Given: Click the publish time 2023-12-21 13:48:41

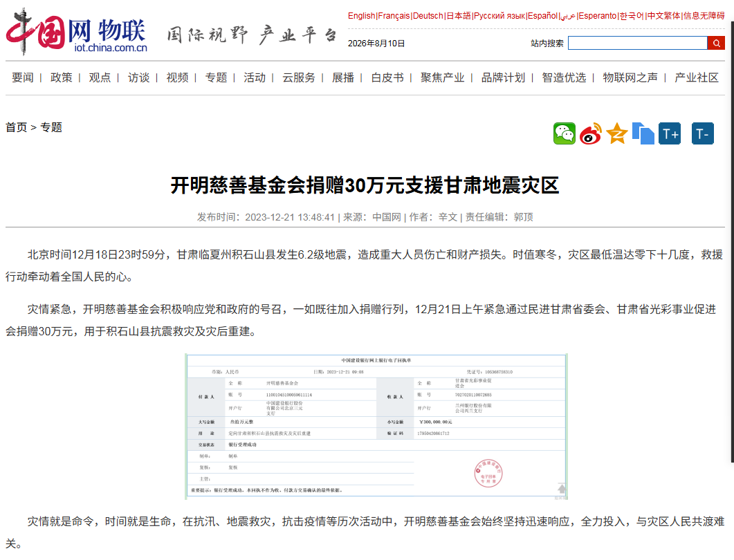Looking at the screenshot, I should [290, 217].
